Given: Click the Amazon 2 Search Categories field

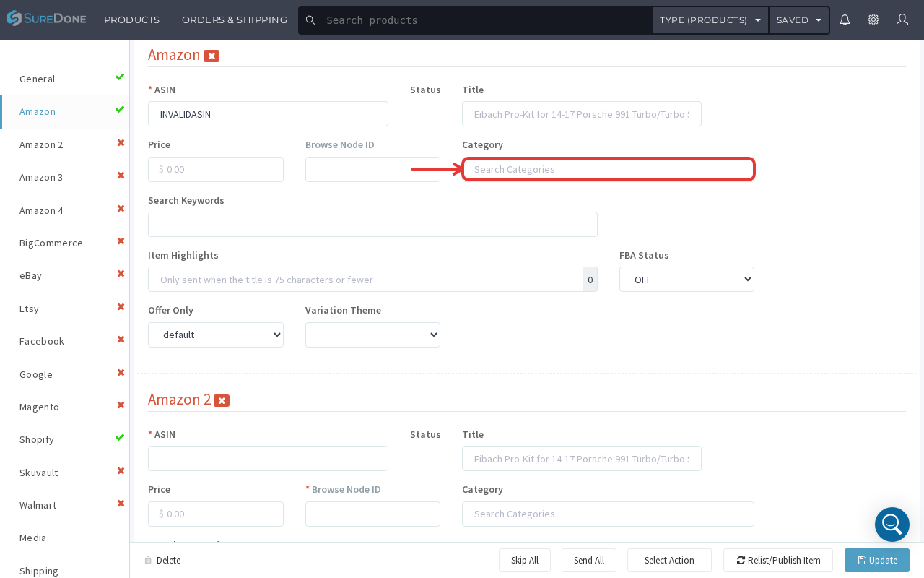Looking at the screenshot, I should point(608,514).
